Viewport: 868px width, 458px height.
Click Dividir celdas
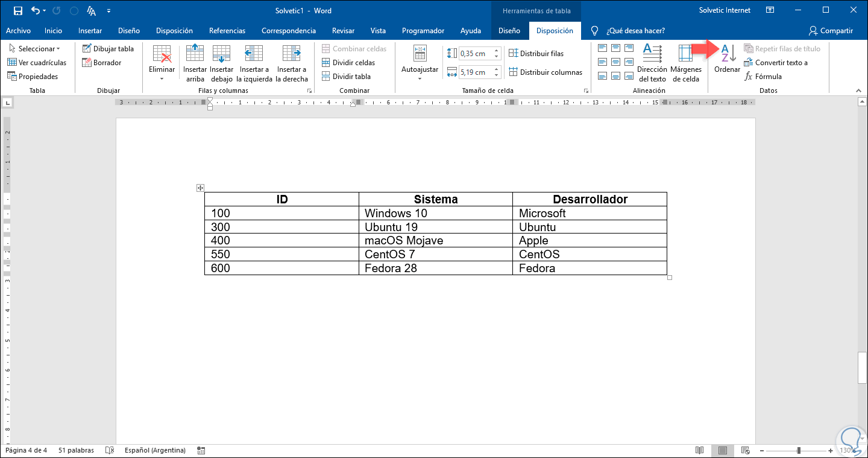(348, 63)
